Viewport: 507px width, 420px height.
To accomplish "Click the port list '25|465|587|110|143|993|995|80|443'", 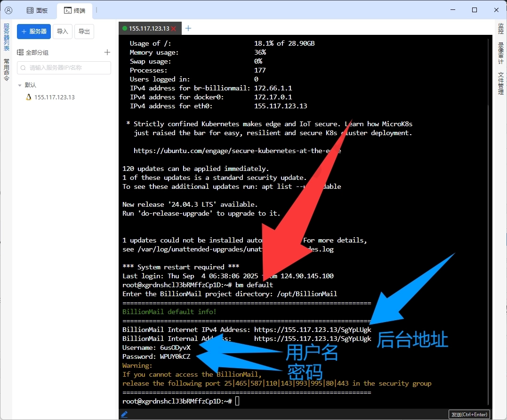I will (287, 383).
